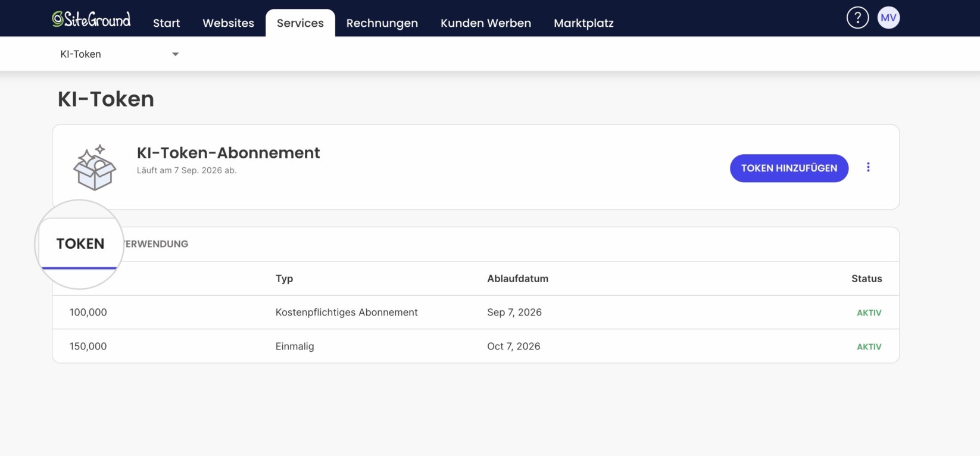Click the KI-Token-Abonnement heading

coord(229,153)
